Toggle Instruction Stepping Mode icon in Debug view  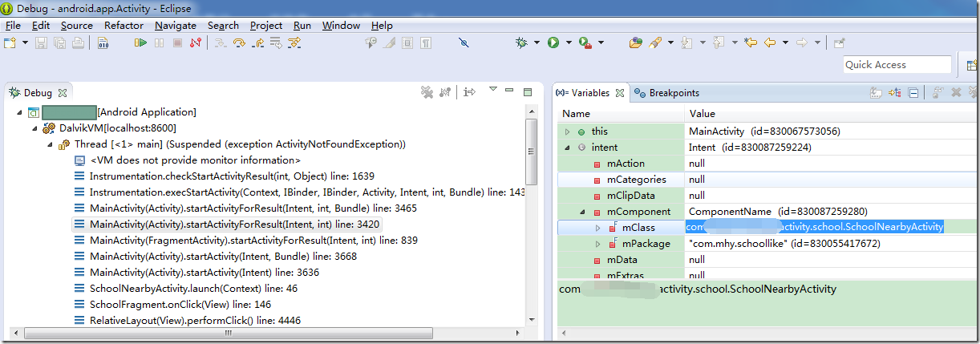[470, 93]
